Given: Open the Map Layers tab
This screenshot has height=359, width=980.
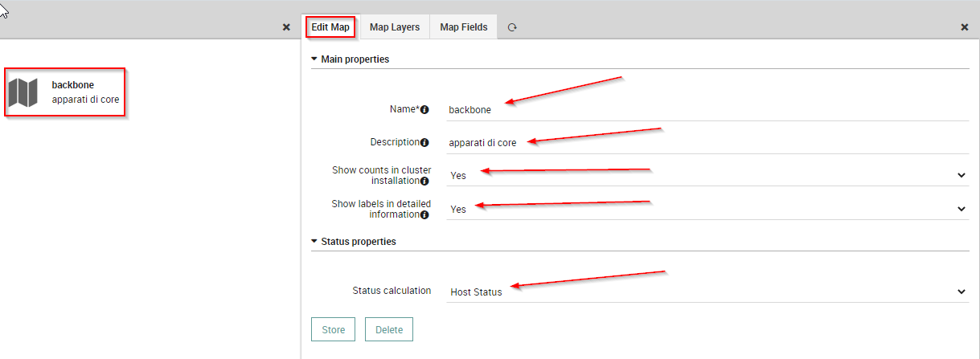Looking at the screenshot, I should (x=395, y=27).
